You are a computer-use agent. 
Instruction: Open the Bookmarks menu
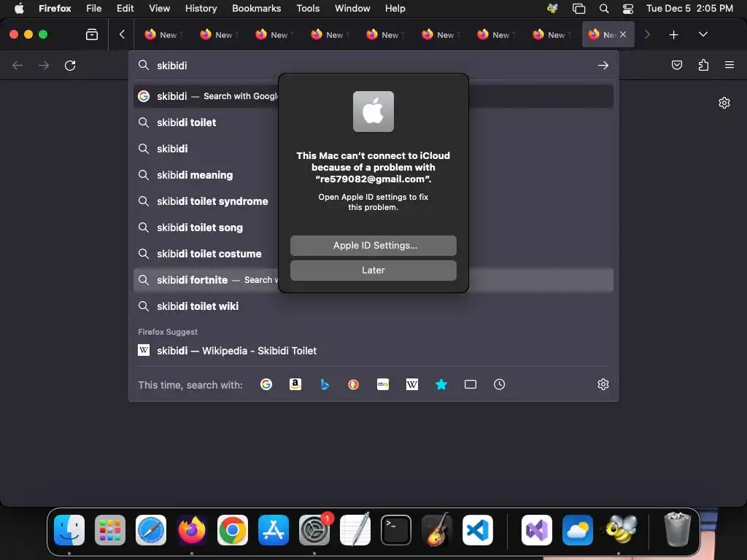point(256,8)
